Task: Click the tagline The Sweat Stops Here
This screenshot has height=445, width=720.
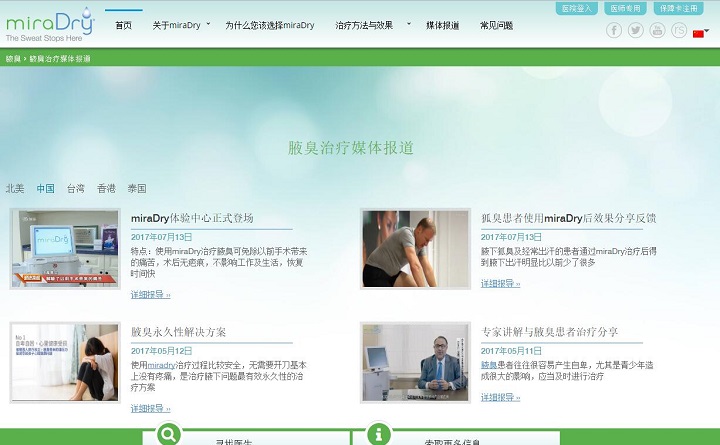Action: (x=44, y=39)
